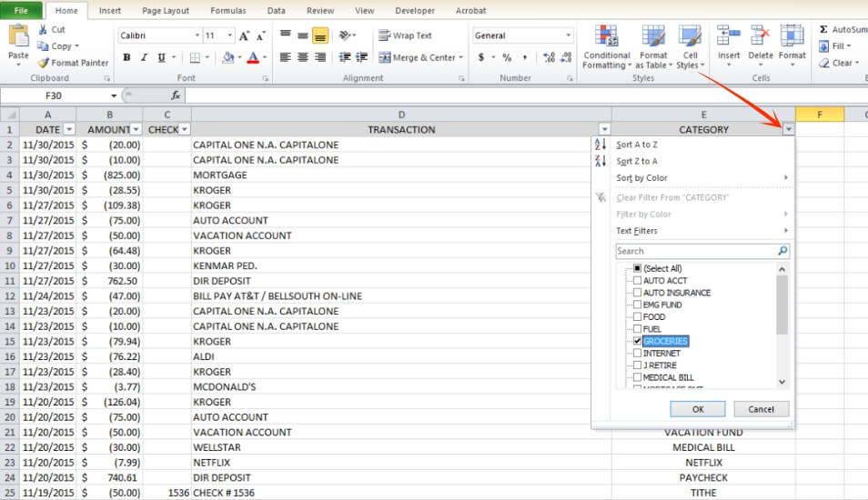Click Increase Decimal icon

pos(549,57)
